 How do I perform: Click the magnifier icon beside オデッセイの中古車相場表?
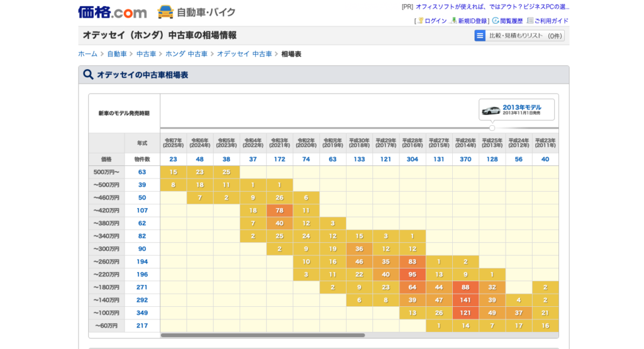[88, 75]
